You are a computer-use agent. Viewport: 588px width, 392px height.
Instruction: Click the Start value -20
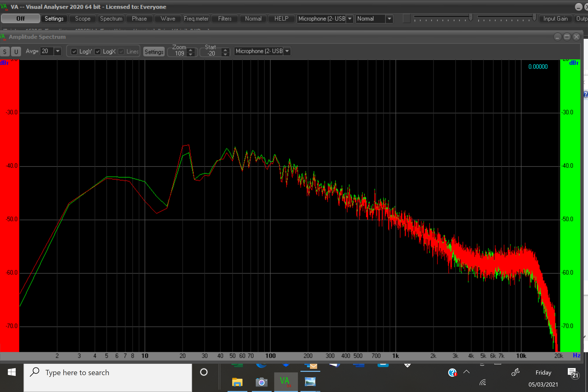(x=211, y=53)
